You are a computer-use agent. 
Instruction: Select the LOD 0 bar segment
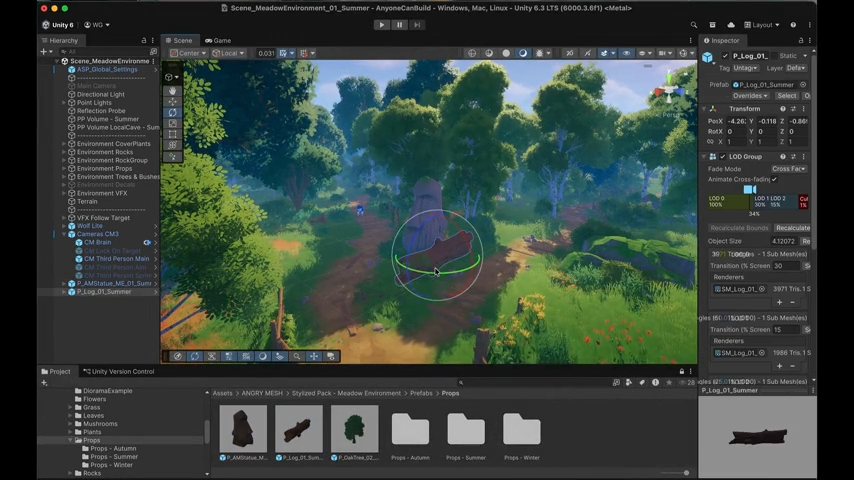729,202
